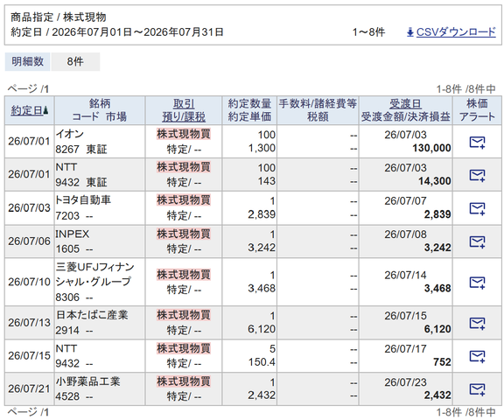Viewport: 504px width, 420px height.
Task: Click the 銘柄 column header
Action: click(100, 104)
